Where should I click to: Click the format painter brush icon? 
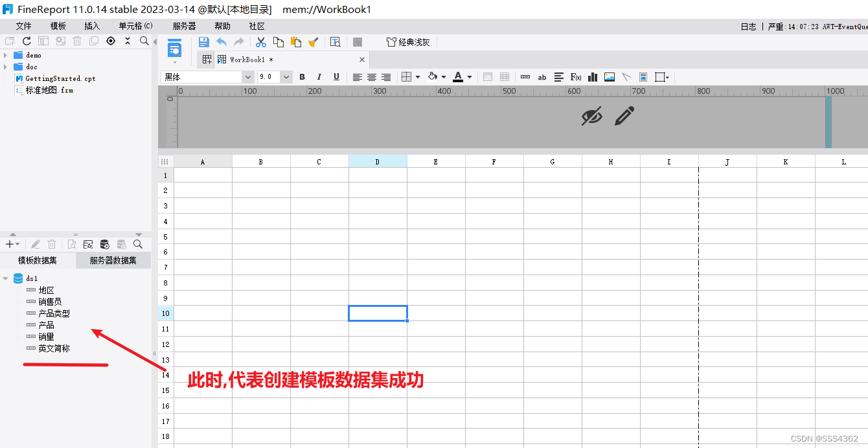pyautogui.click(x=314, y=42)
